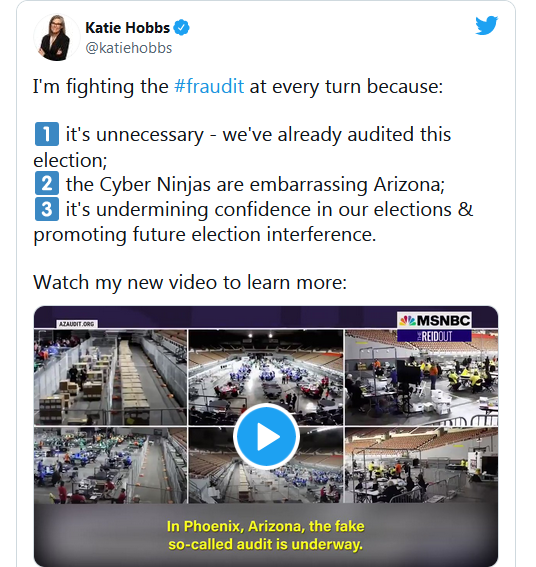Click the @katiehobbs handle

tap(128, 48)
